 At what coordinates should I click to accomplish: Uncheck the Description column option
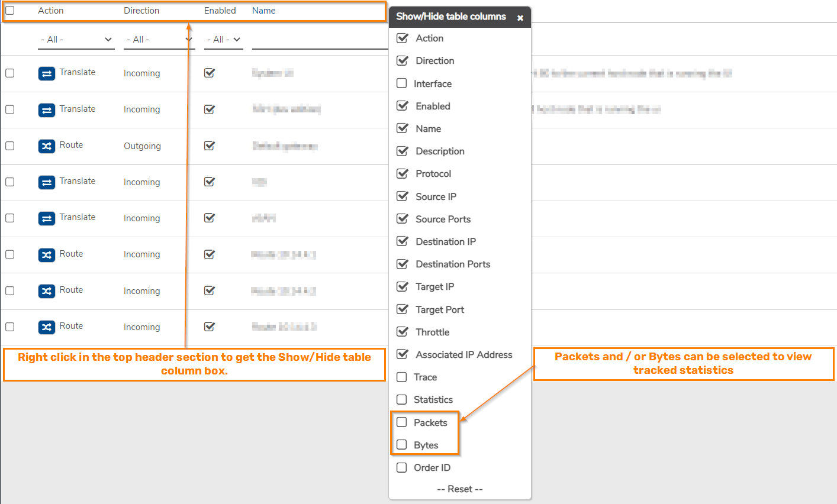403,151
